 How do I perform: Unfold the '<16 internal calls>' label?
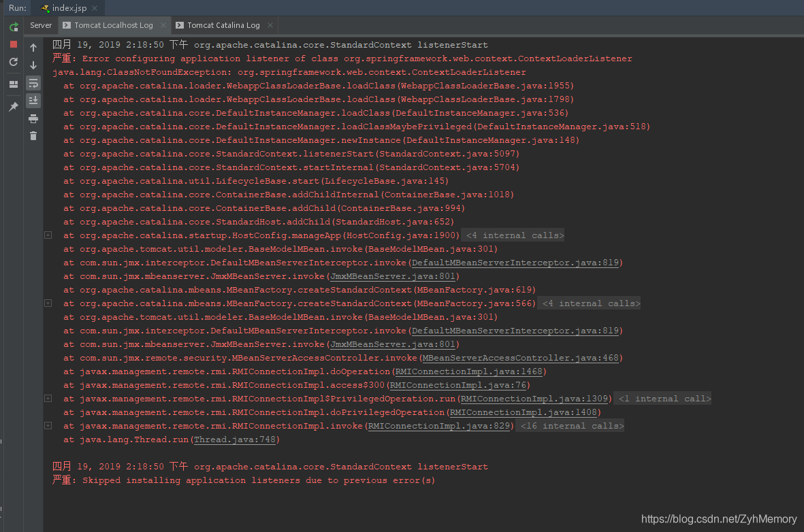tap(572, 426)
